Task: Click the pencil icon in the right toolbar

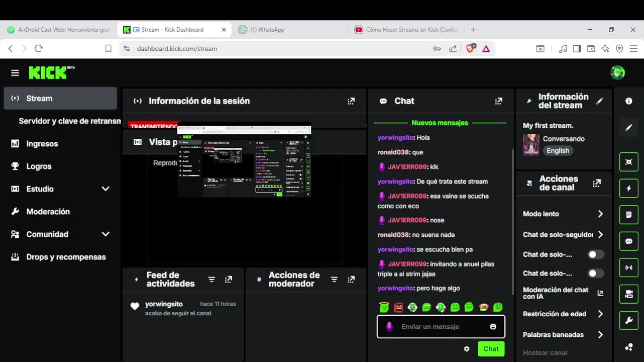Action: coord(628,128)
